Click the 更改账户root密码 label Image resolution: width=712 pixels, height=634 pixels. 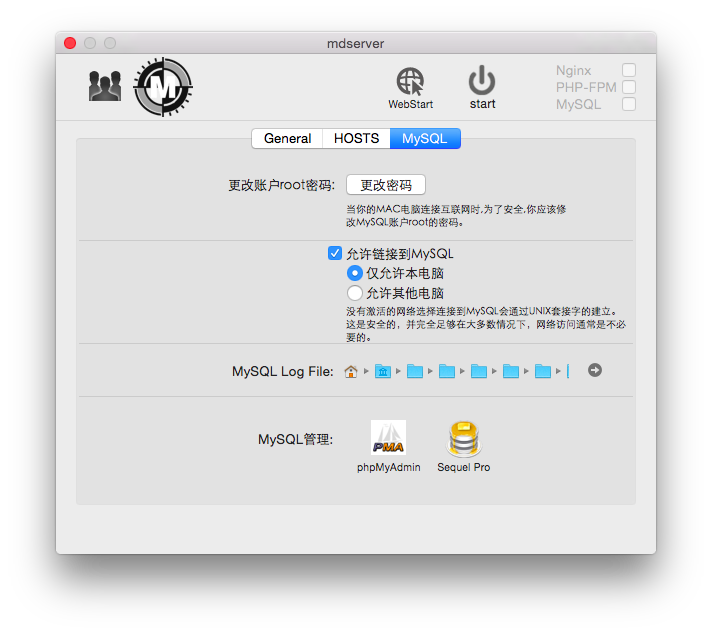[x=281, y=185]
